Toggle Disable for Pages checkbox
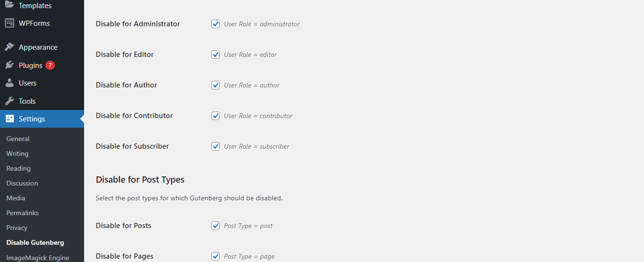This screenshot has height=262, width=644. coord(215,256)
